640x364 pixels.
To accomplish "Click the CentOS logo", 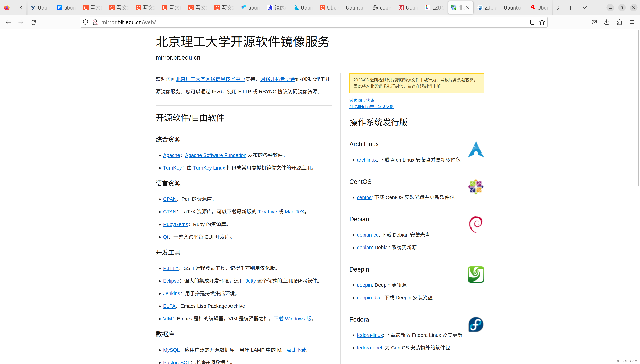I will click(x=476, y=187).
